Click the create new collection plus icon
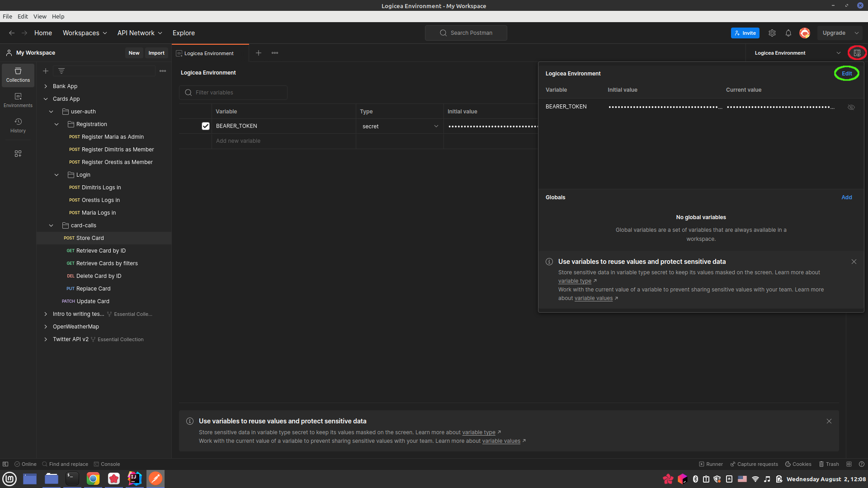This screenshot has height=488, width=868. coord(46,71)
